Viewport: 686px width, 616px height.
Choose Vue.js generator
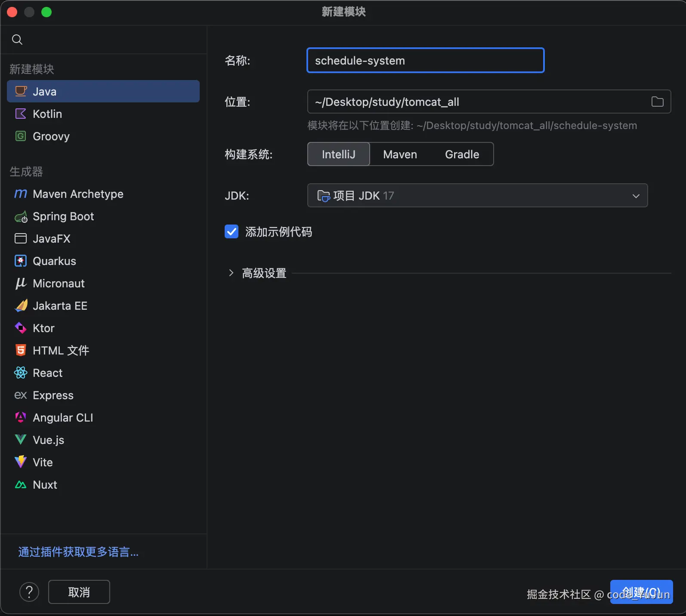point(103,440)
